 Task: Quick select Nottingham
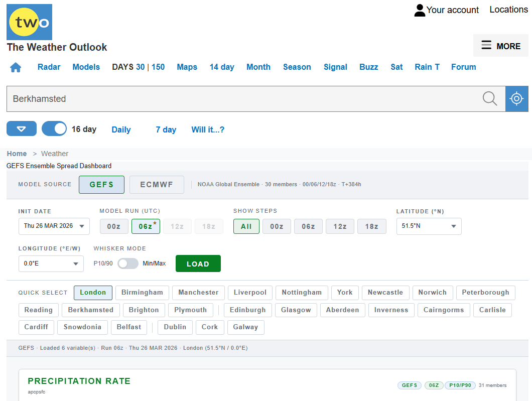click(x=302, y=293)
